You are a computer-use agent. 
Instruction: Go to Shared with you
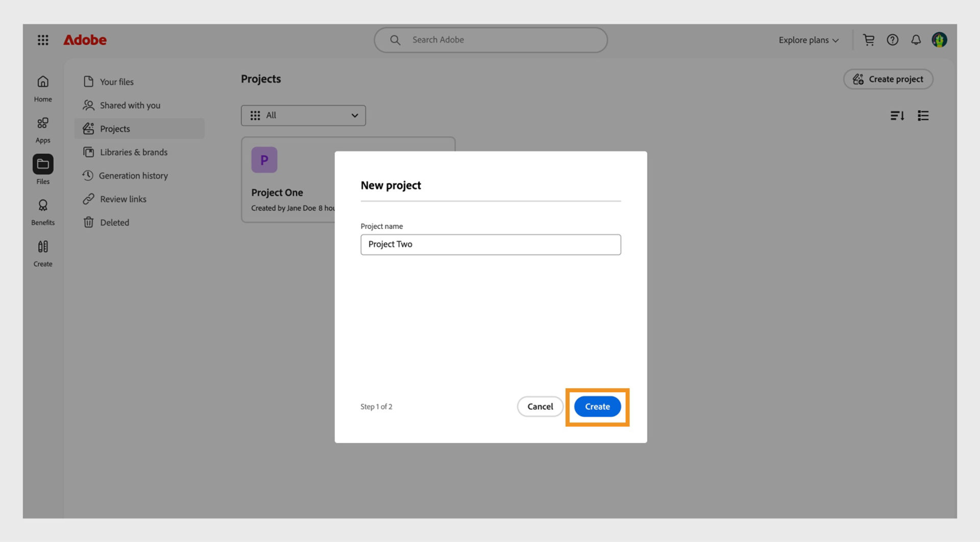coord(130,105)
